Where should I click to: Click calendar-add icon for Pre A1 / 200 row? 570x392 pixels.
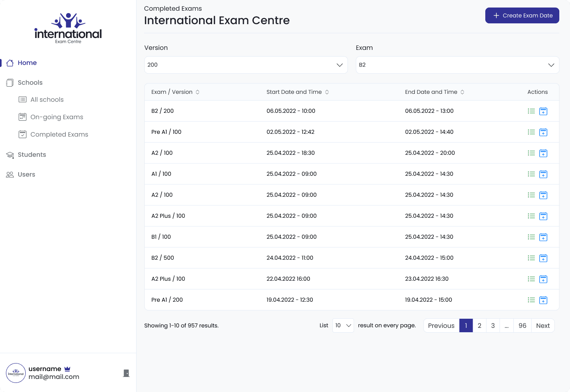(543, 300)
